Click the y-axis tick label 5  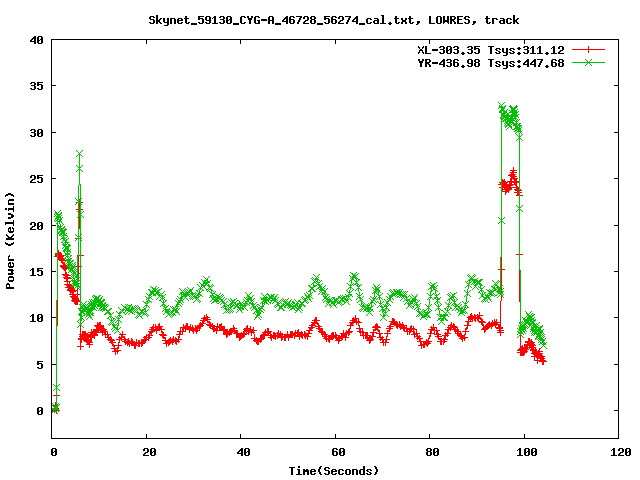40,364
